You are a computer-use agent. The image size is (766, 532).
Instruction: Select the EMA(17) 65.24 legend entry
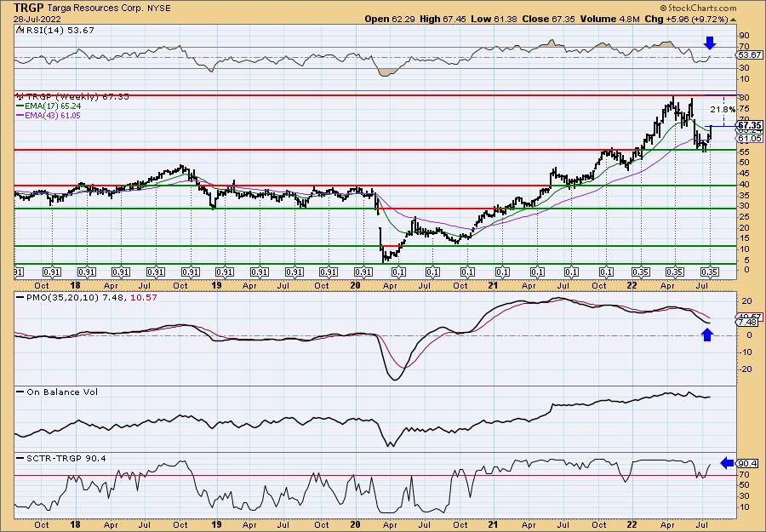tap(53, 106)
